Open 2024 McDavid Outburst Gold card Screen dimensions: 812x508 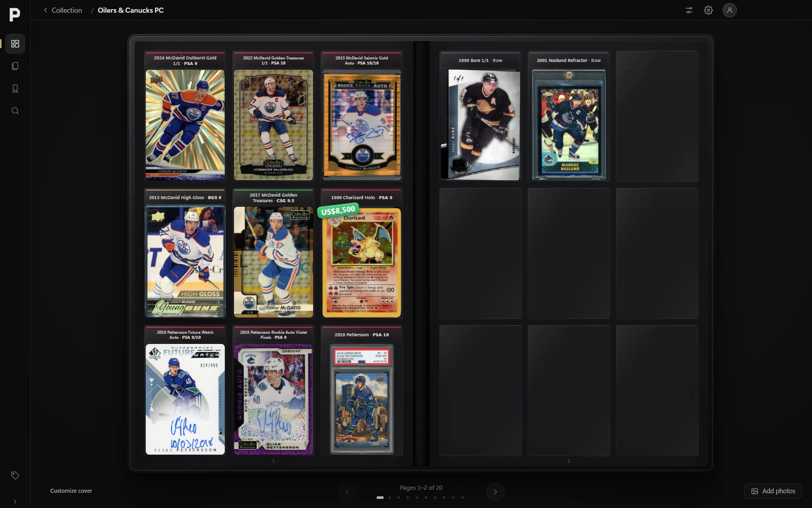click(x=185, y=125)
